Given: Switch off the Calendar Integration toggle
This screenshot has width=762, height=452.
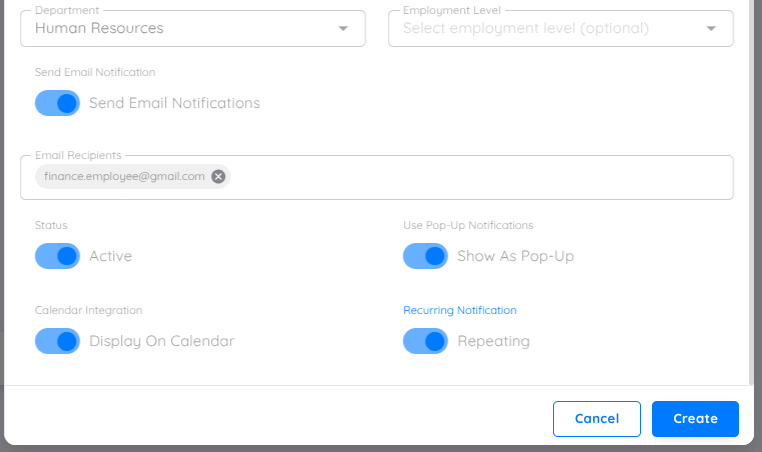Looking at the screenshot, I should tap(57, 341).
